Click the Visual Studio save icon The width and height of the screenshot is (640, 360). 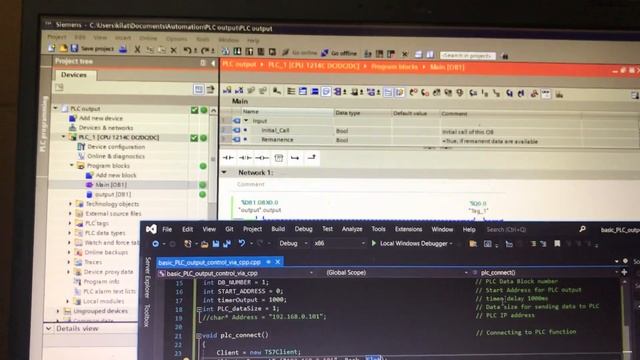coord(216,244)
